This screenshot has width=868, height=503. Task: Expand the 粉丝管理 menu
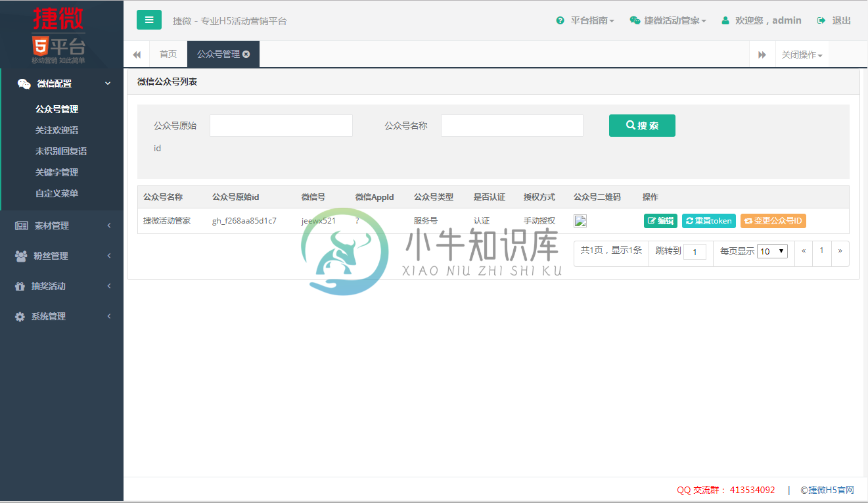click(x=108, y=256)
